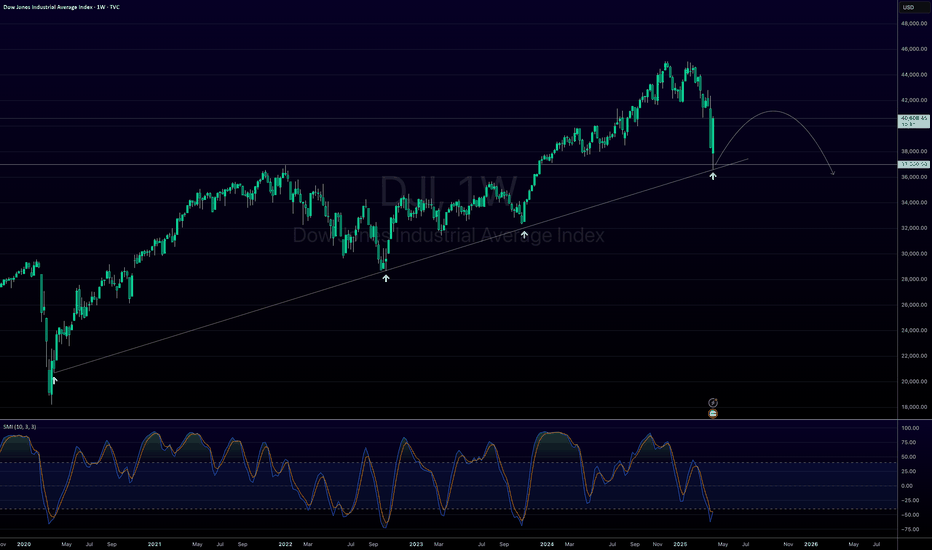
Task: Click the 75.00 level on SMI scale
Action: pyautogui.click(x=908, y=442)
